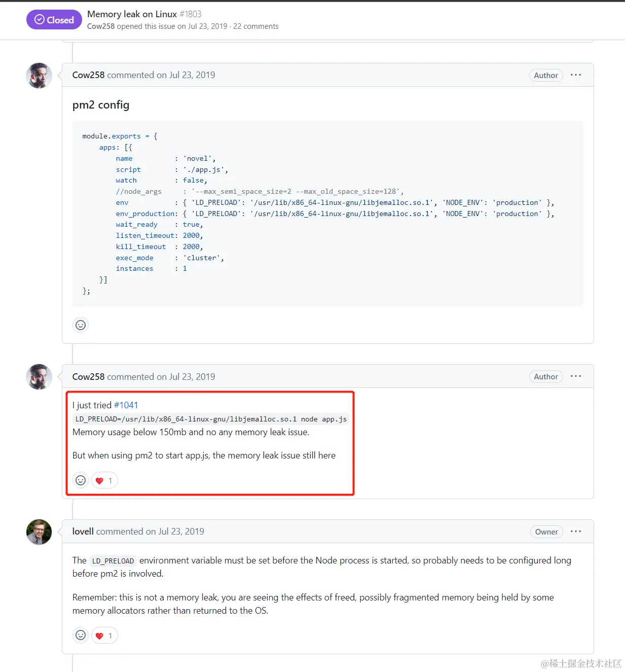Click Author badge on pm2 config comment
The width and height of the screenshot is (625, 672).
545,76
